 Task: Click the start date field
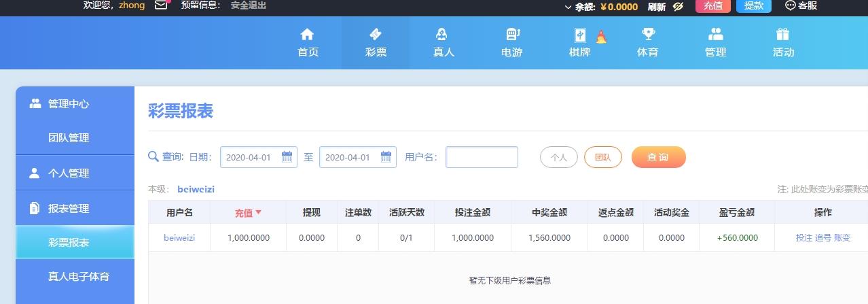[x=258, y=157]
